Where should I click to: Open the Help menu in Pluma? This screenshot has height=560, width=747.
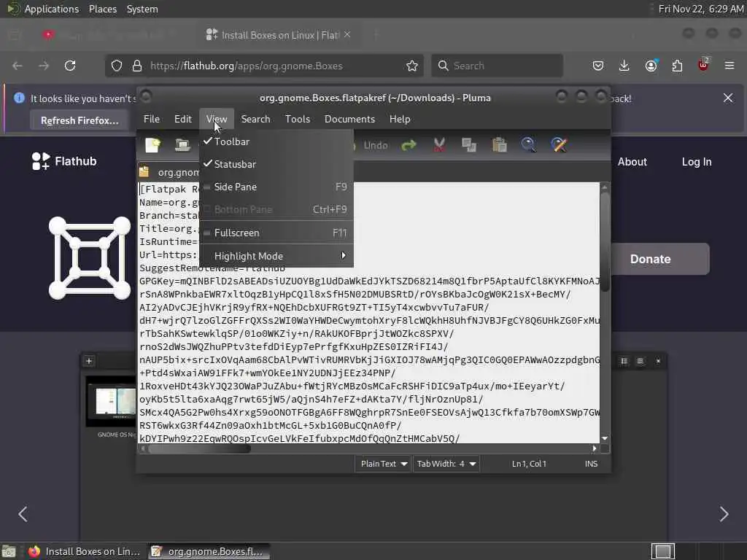[x=400, y=119]
